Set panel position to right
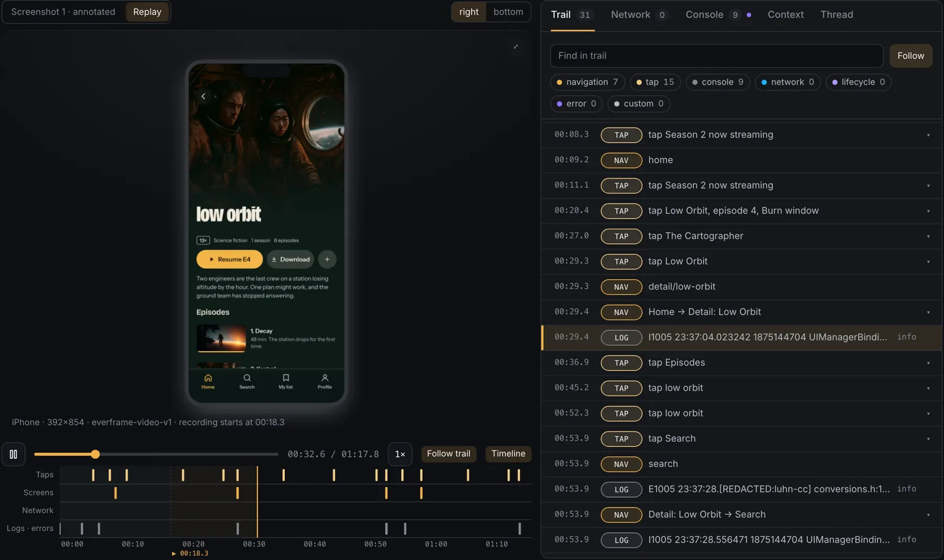The height and width of the screenshot is (560, 944). (x=469, y=12)
